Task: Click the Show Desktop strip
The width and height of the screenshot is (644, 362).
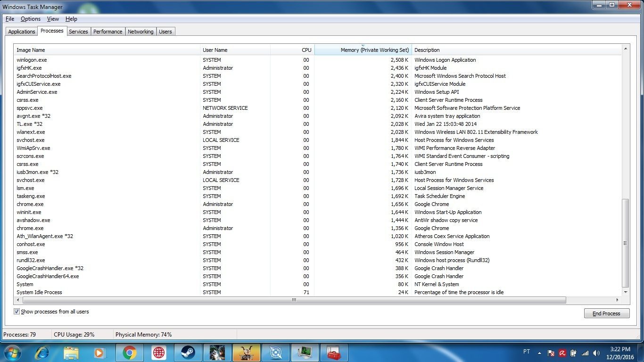Action: point(640,353)
